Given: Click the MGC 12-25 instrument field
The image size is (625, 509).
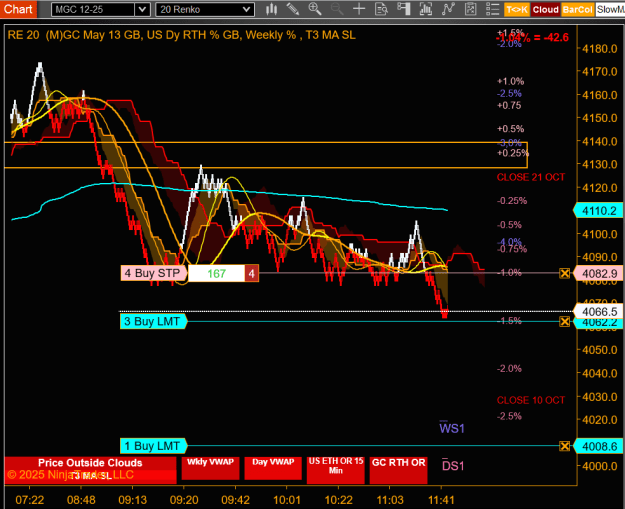Looking at the screenshot, I should point(94,10).
